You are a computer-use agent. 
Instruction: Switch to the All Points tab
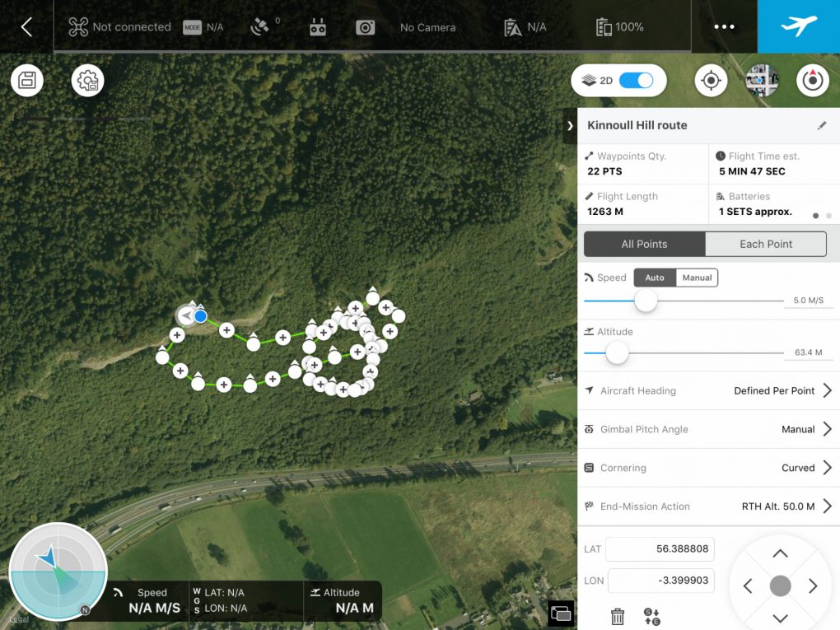(644, 244)
